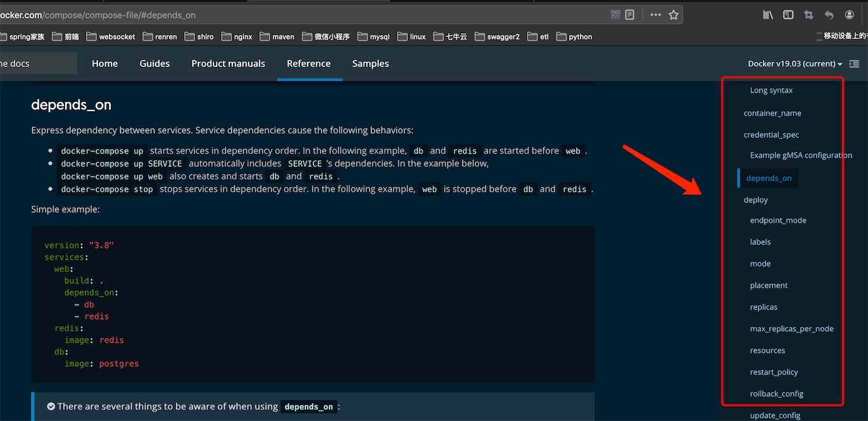868x421 pixels.
Task: Click 'image: redis' in the code block
Action: pyautogui.click(x=94, y=341)
